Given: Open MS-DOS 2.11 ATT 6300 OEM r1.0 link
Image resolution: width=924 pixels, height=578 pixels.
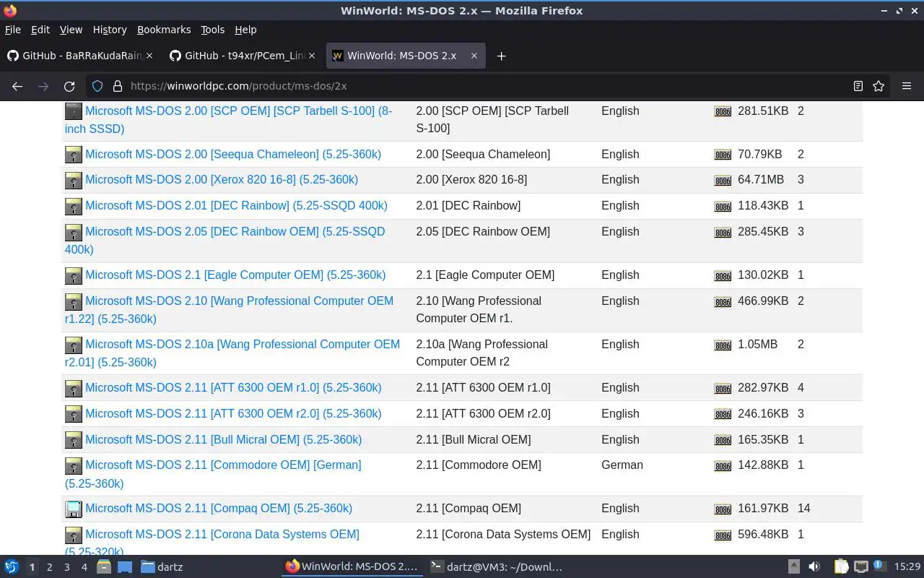Looking at the screenshot, I should pyautogui.click(x=233, y=388).
